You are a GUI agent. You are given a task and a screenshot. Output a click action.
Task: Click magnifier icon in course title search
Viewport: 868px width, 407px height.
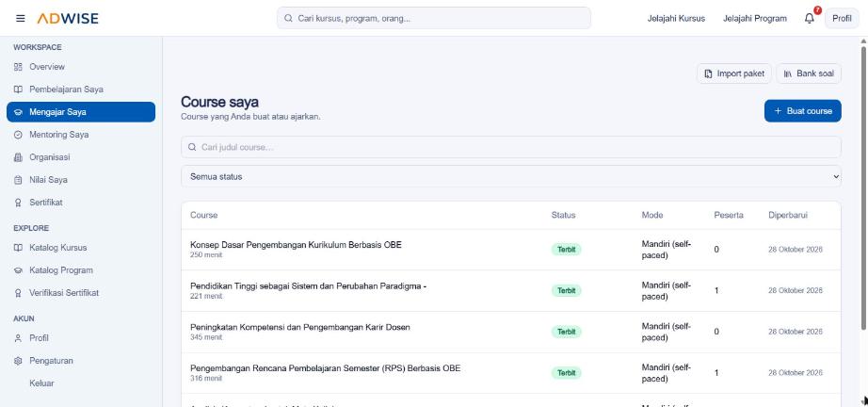[192, 147]
